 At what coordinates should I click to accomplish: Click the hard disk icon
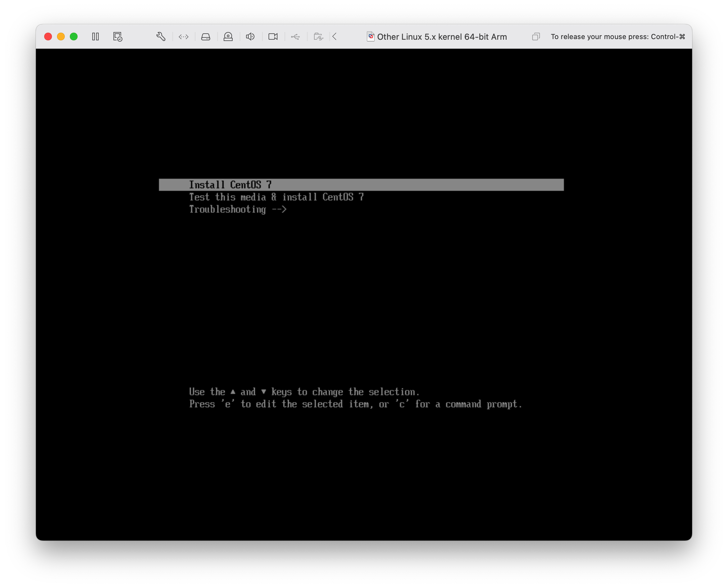(x=206, y=37)
